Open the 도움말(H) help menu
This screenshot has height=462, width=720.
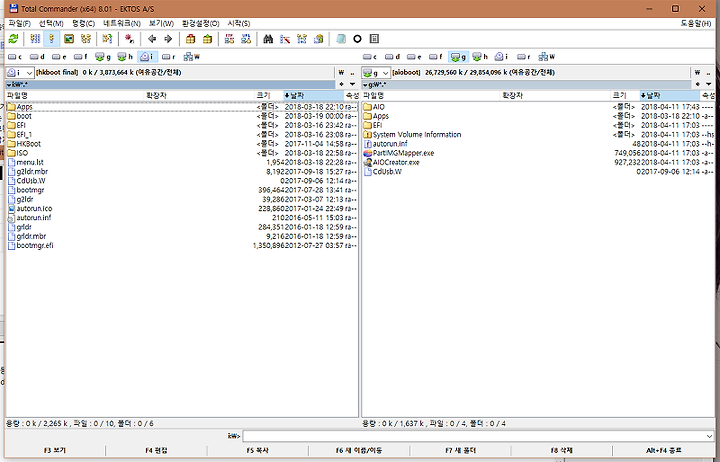[696, 23]
